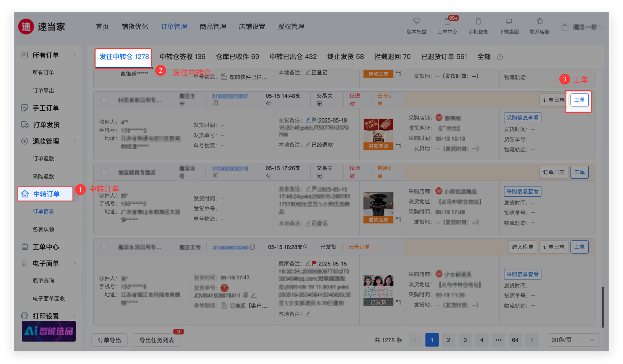
Task: Click the 下载桌面 monitor icon
Action: click(x=509, y=21)
